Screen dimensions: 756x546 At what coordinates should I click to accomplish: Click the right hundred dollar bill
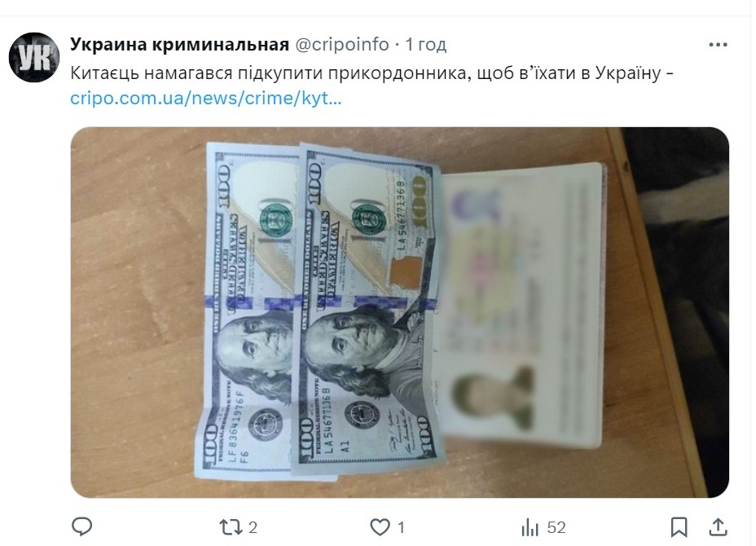pos(369,309)
